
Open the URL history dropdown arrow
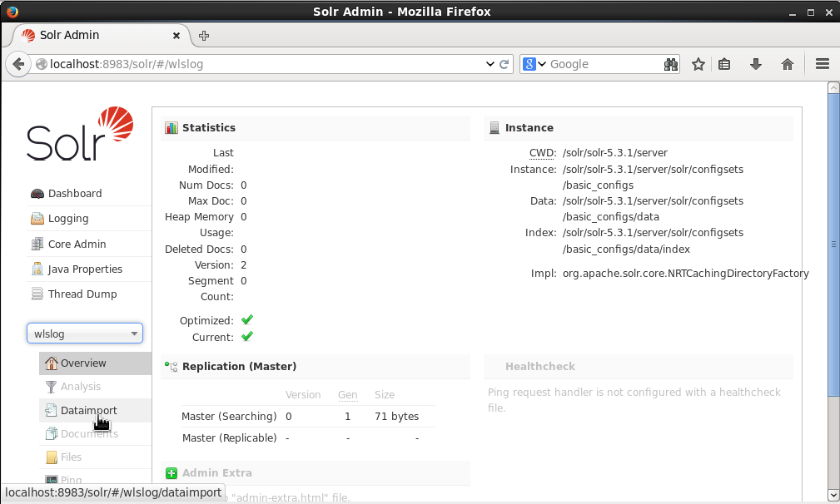point(490,64)
